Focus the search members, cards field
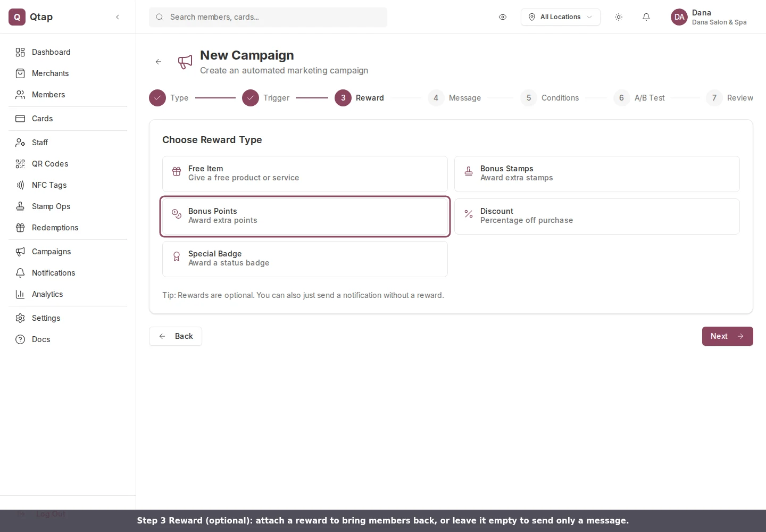Viewport: 766px width, 532px height. pyautogui.click(x=268, y=17)
